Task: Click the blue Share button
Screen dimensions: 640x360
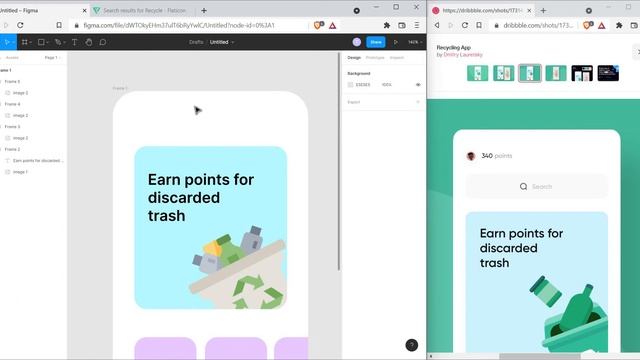Action: click(376, 42)
